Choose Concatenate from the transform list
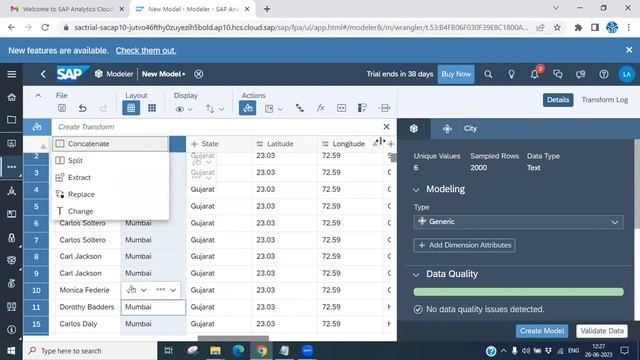This screenshot has width=640, height=360. coord(110,144)
